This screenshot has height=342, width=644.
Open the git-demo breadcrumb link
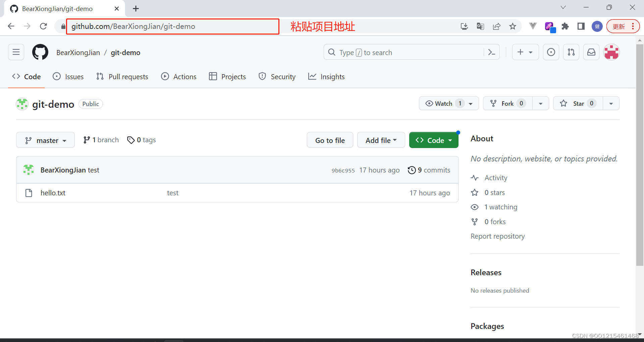pyautogui.click(x=125, y=53)
